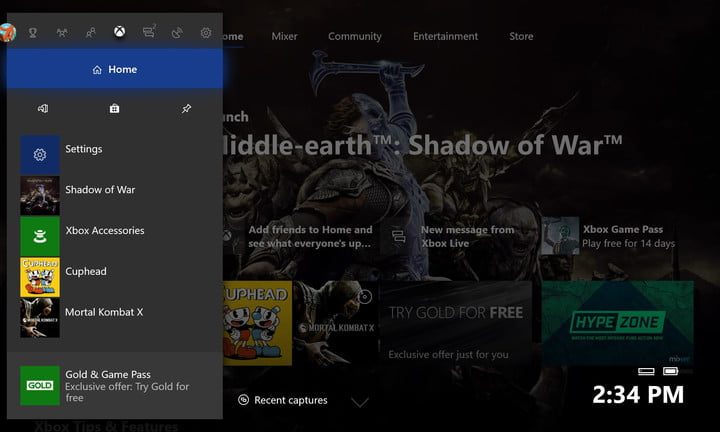
Task: Open Add friends to Home tile
Action: pyautogui.click(x=301, y=236)
